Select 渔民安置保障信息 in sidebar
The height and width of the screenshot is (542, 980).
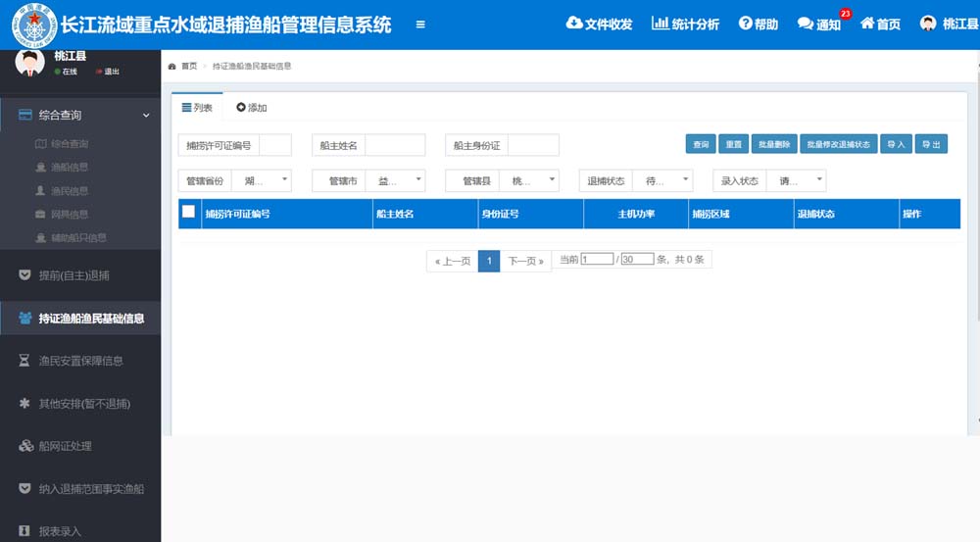[80, 361]
